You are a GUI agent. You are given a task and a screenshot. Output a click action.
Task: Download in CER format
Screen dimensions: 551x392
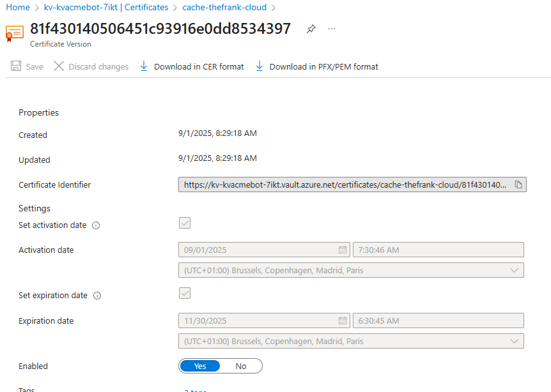pyautogui.click(x=192, y=66)
